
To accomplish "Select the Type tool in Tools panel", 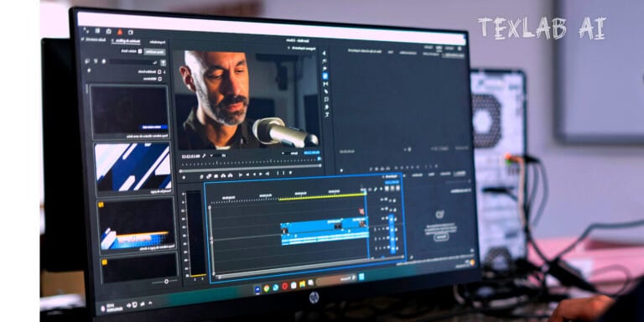I will 327,114.
